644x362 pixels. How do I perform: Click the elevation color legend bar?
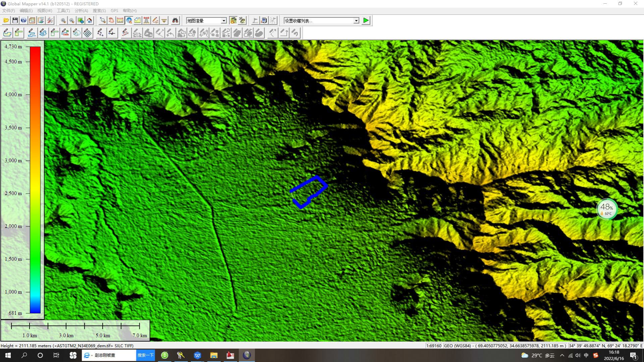[35, 180]
